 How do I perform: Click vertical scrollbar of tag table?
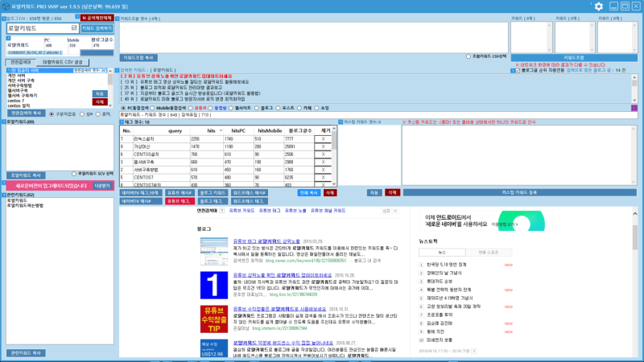tap(334, 156)
